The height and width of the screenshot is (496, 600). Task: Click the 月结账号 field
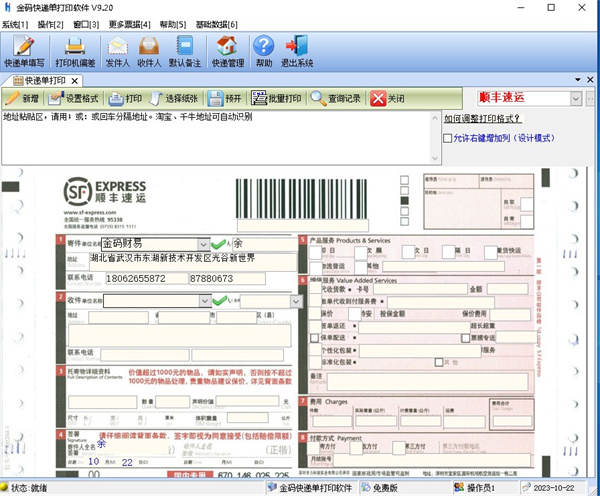click(432, 460)
